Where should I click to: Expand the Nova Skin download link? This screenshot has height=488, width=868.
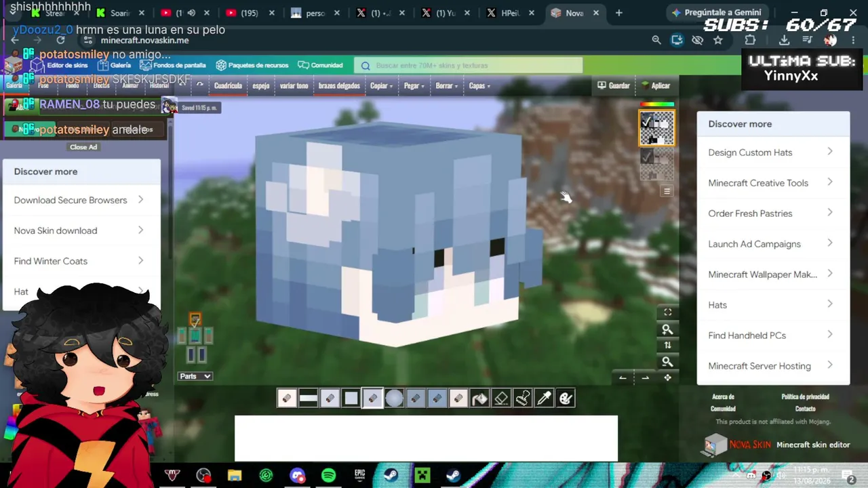pyautogui.click(x=81, y=230)
